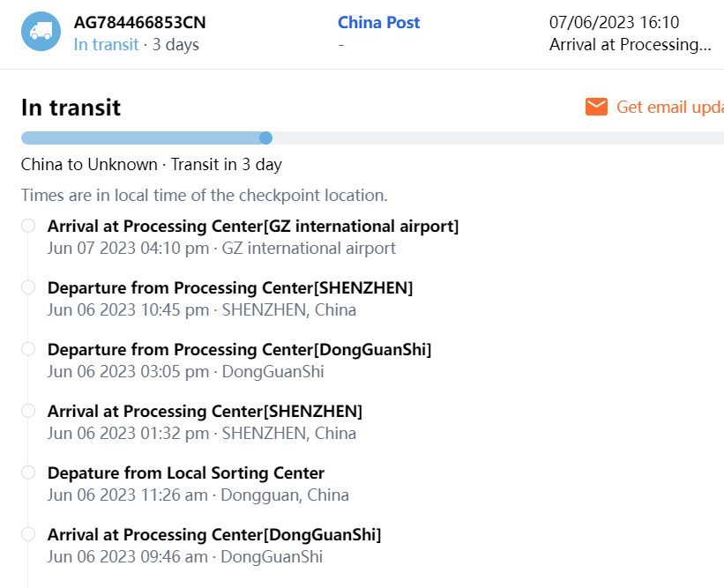Click the Arrival at SHENZHEN checkpoint marker
Image resolution: width=724 pixels, height=588 pixels.
tap(28, 411)
